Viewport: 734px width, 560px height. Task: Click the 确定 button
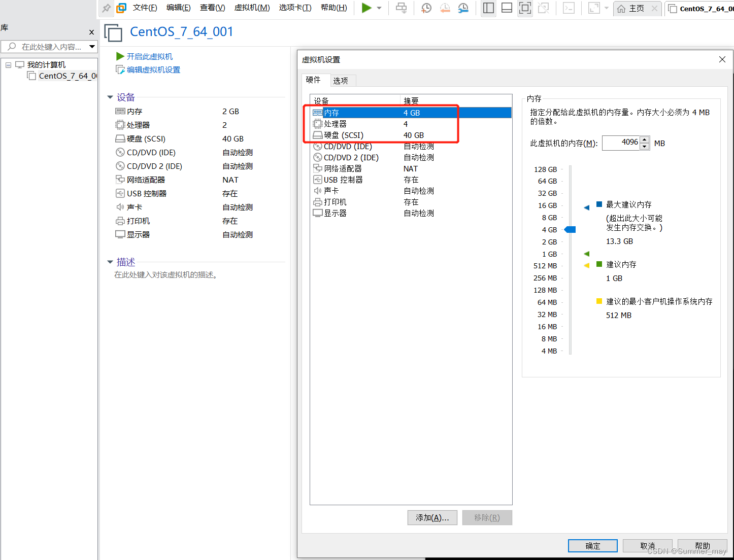(593, 546)
